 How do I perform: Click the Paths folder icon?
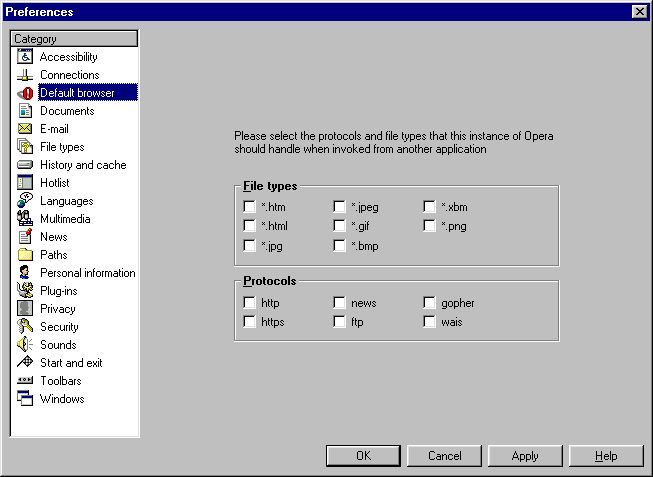(25, 255)
